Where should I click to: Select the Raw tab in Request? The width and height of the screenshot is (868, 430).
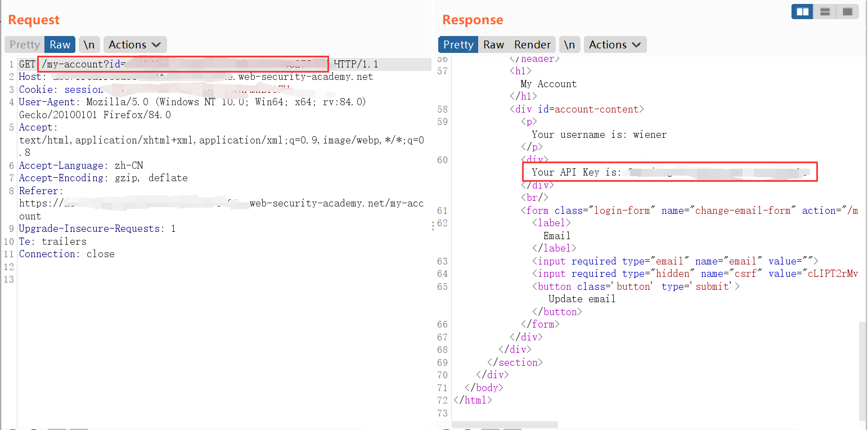point(60,44)
